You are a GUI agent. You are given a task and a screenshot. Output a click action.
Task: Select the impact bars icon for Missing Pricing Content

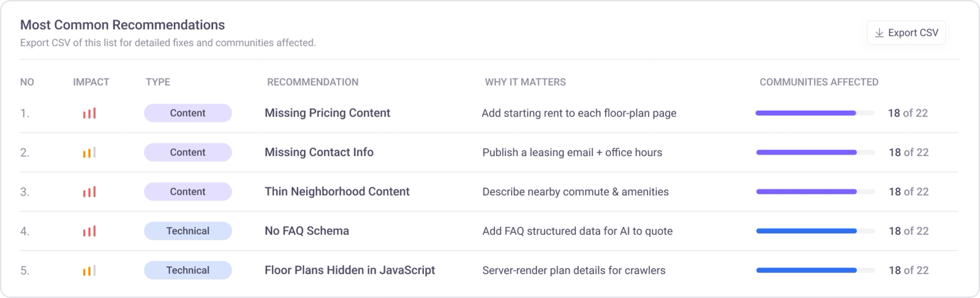pos(89,113)
